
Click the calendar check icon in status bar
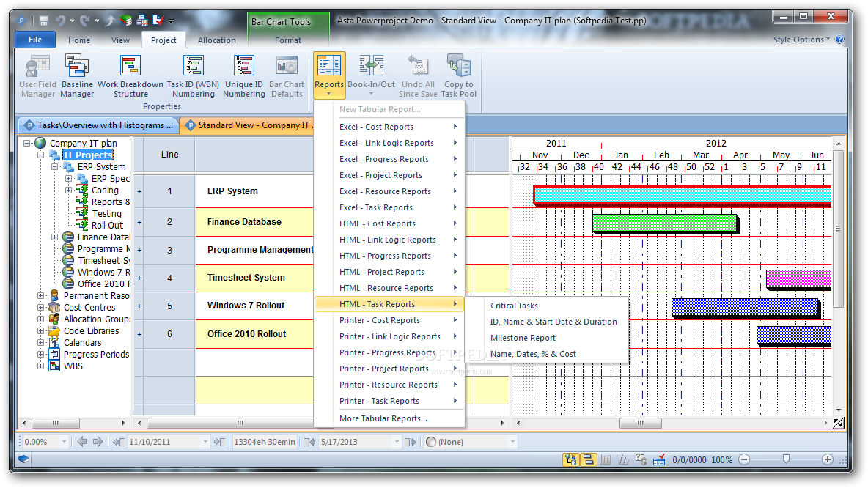(x=659, y=459)
